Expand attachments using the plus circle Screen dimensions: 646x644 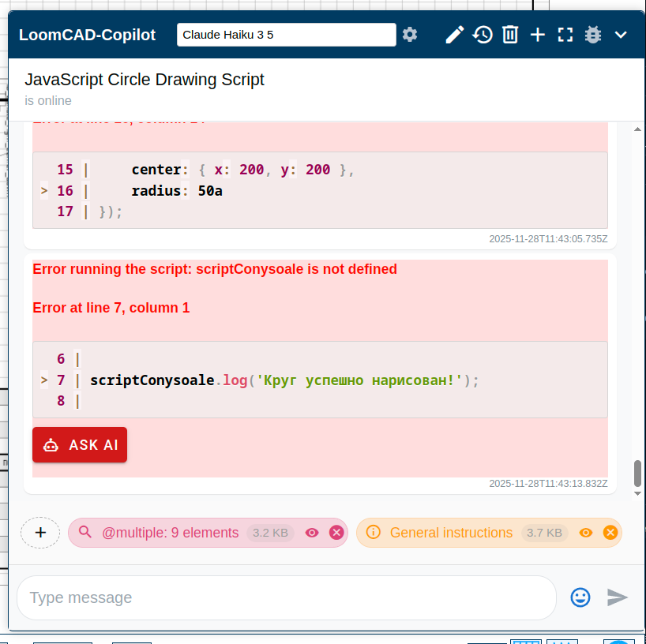pyautogui.click(x=39, y=532)
